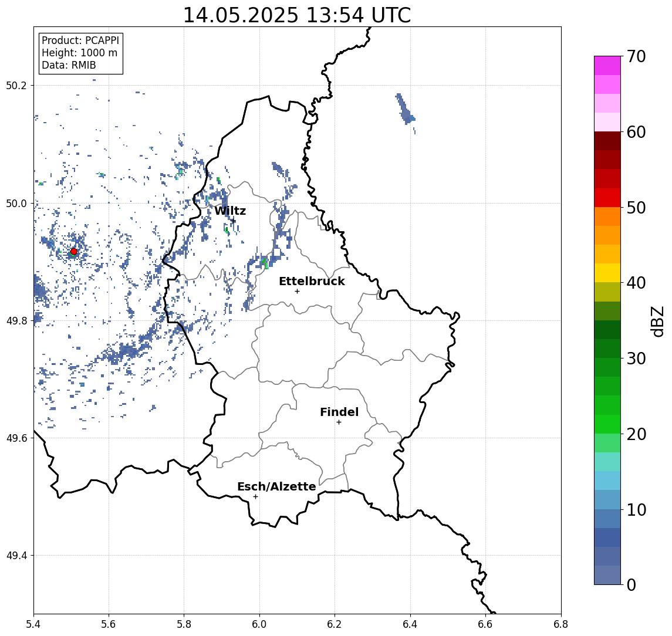Click the magenta swatch at top of colorbar
Viewport: 672px width, 636px height.
(607, 66)
